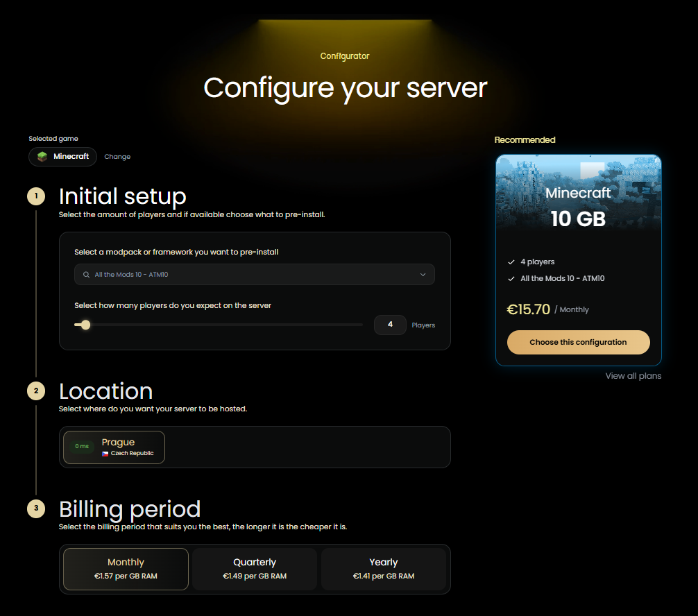The image size is (698, 616).
Task: Click the Configurator label
Action: [345, 56]
